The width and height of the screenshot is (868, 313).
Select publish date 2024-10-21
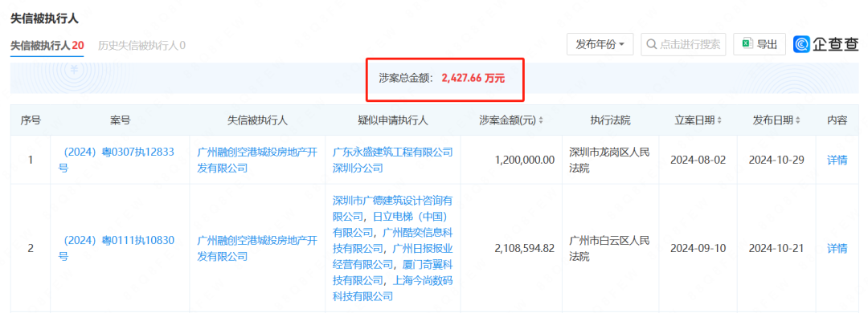(x=776, y=248)
